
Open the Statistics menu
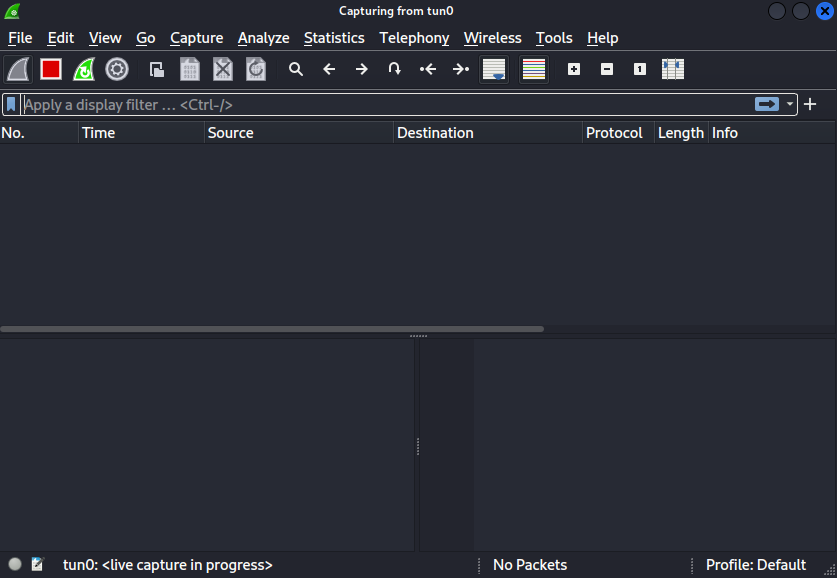coord(334,38)
